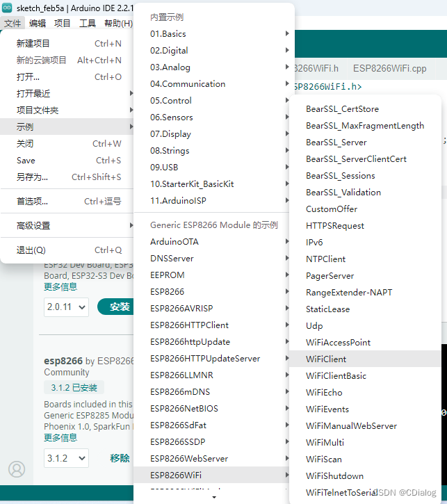This screenshot has width=447, height=504.
Task: Open the BearSSL_Server example
Action: (x=365, y=143)
